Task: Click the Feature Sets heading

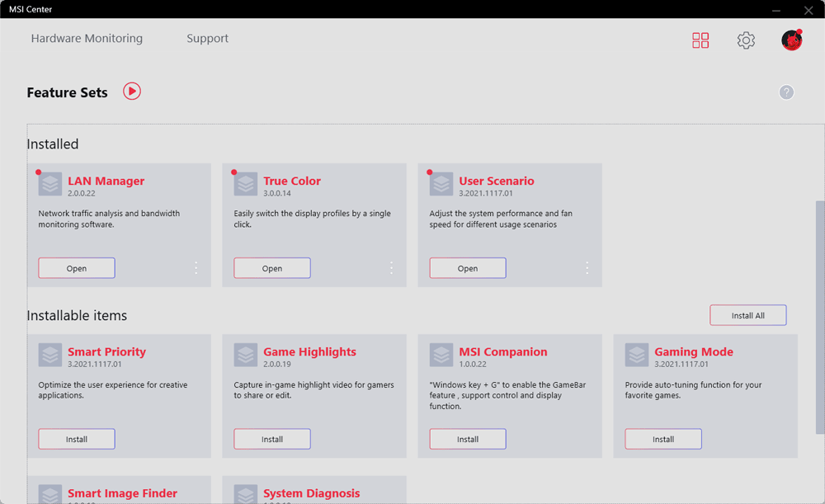Action: pos(68,92)
